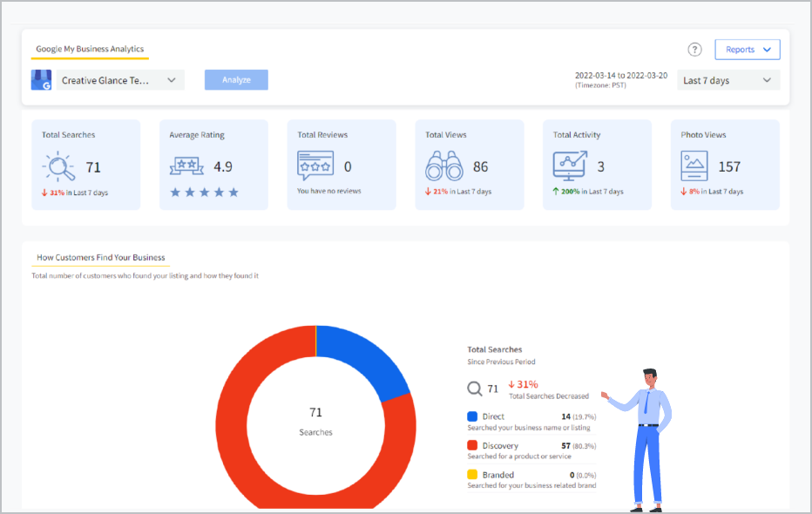Click the Total Activity value 3
Image resolution: width=812 pixels, height=514 pixels.
coord(600,166)
